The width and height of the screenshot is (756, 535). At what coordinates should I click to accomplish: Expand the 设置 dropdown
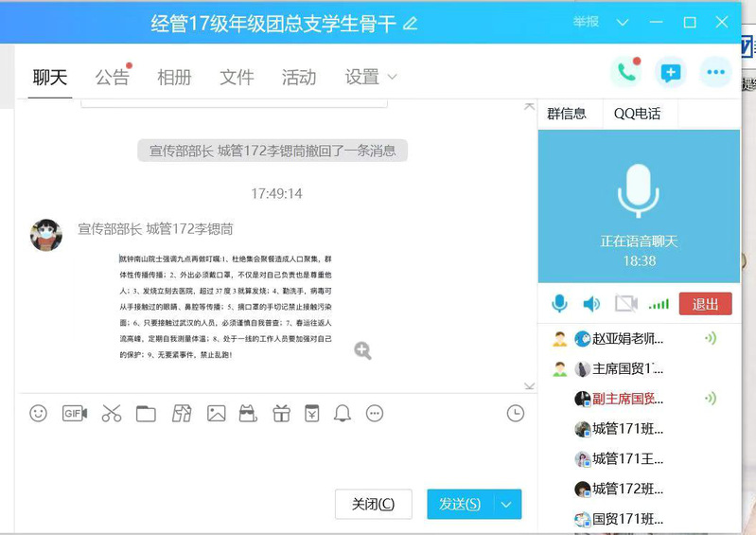(x=392, y=77)
